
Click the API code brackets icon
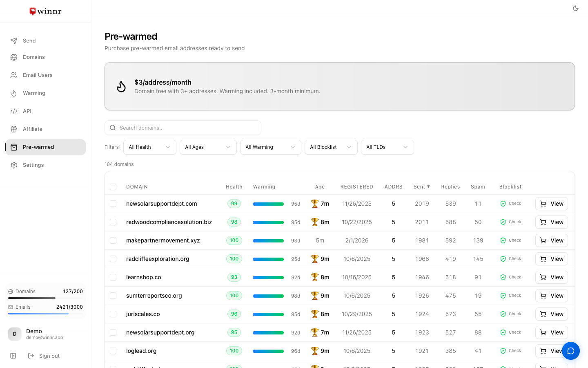(14, 111)
